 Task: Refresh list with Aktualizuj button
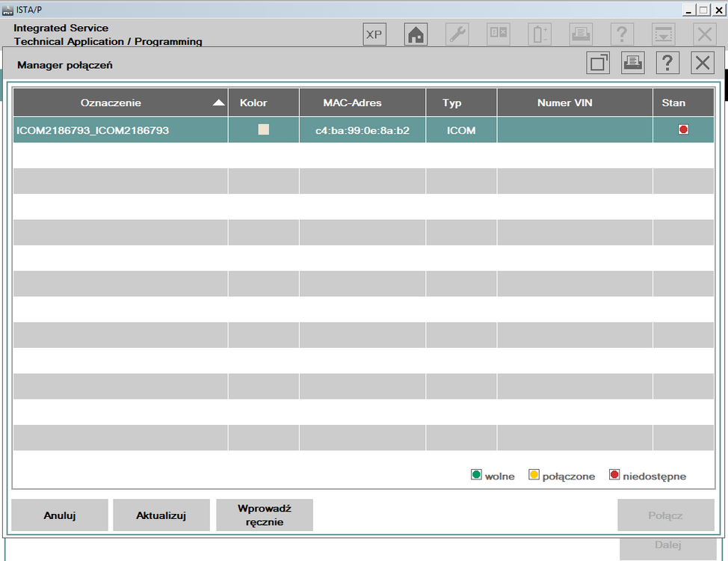click(161, 515)
